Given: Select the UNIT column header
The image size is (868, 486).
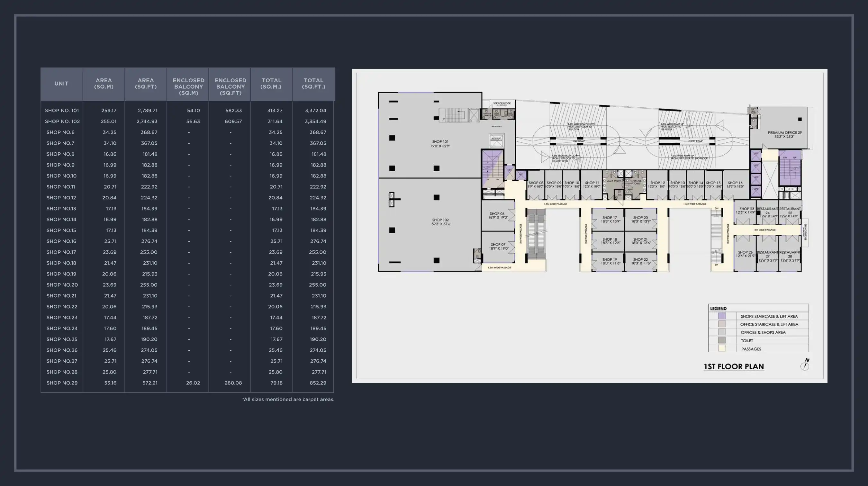Looking at the screenshot, I should tap(61, 84).
